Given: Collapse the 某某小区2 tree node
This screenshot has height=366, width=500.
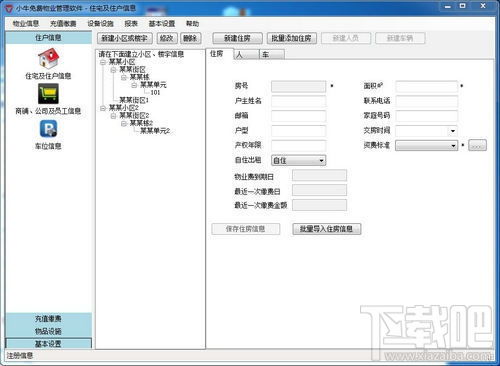Looking at the screenshot, I should click(103, 108).
